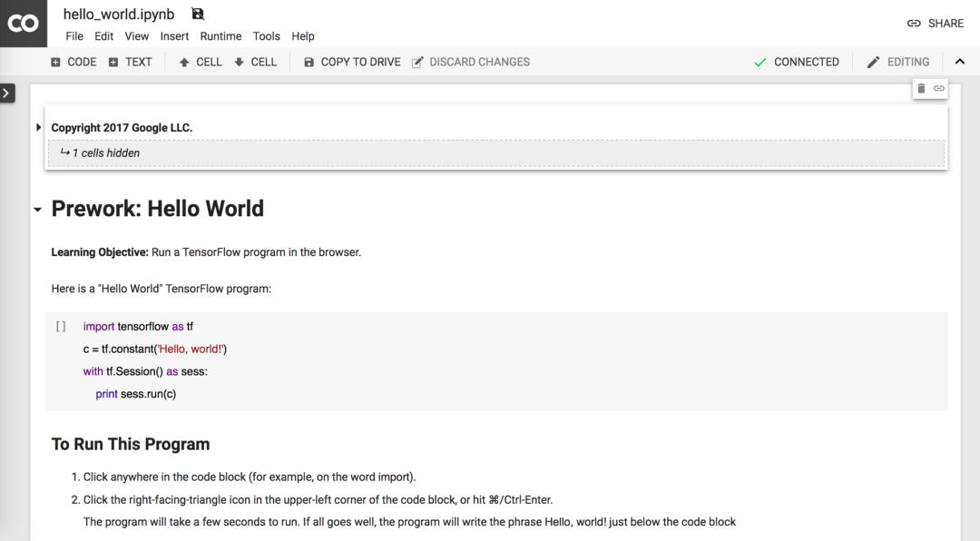
Task: Open the Runtime menu
Action: click(220, 36)
